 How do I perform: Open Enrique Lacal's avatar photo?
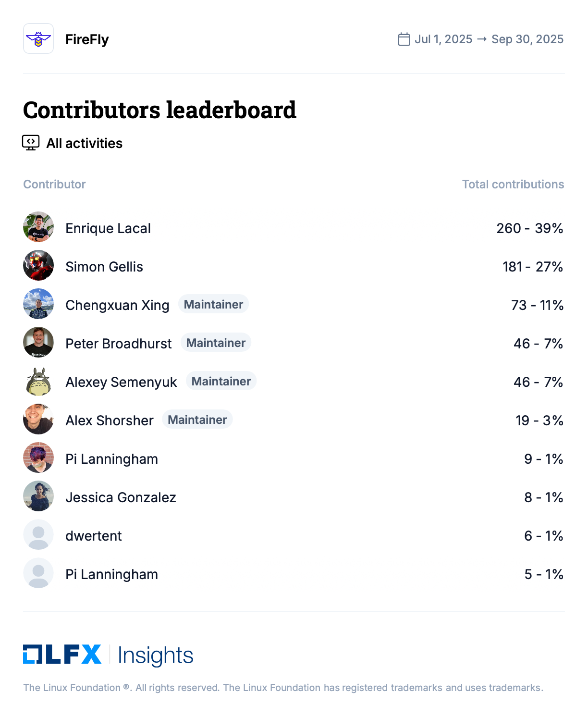click(38, 227)
